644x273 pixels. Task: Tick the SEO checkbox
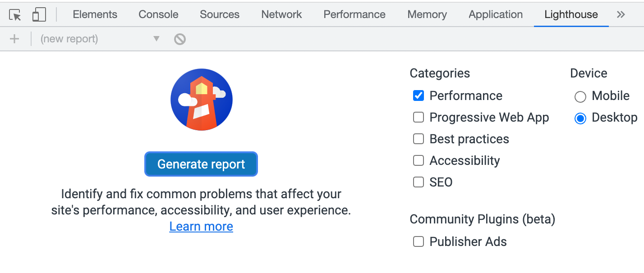[x=419, y=182]
